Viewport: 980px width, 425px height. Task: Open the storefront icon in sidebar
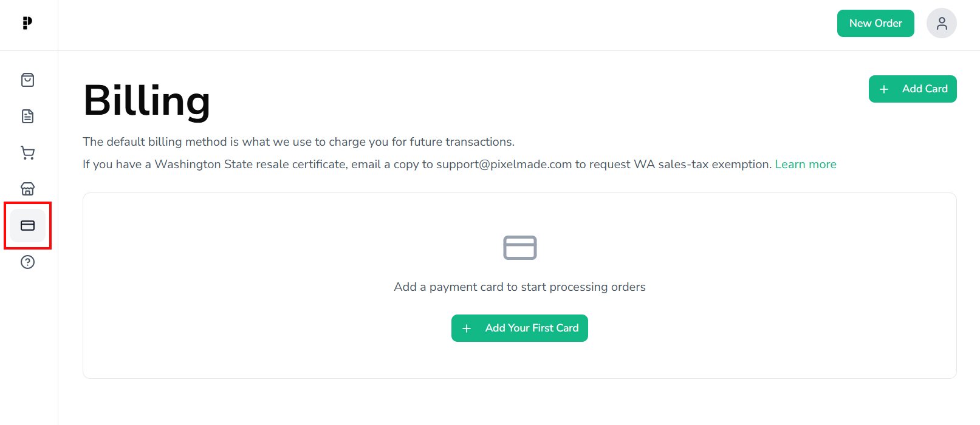27,189
